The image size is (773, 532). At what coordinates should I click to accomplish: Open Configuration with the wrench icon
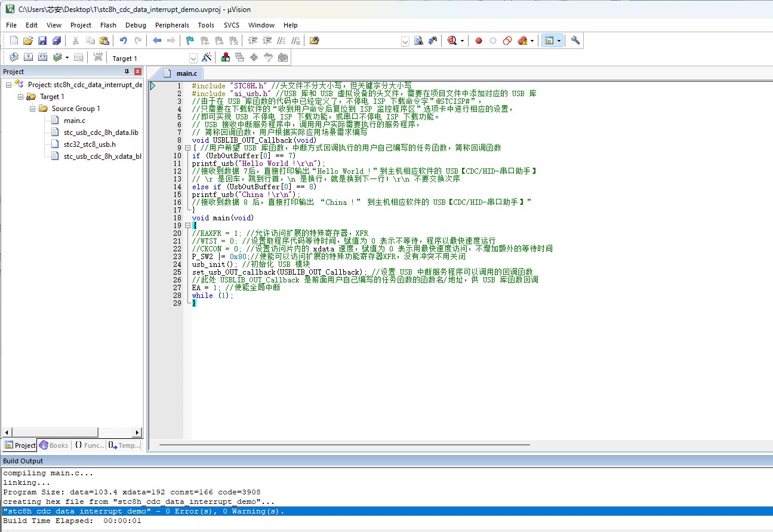tap(575, 41)
